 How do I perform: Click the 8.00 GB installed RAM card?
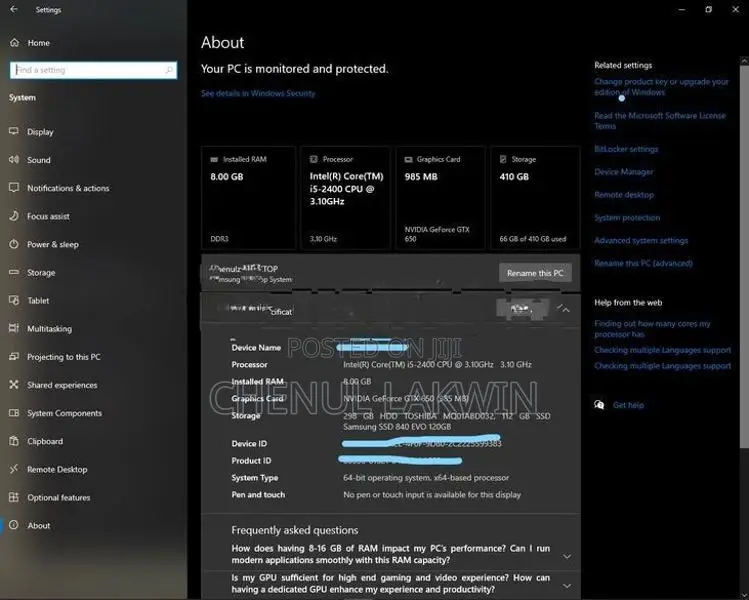(248, 198)
